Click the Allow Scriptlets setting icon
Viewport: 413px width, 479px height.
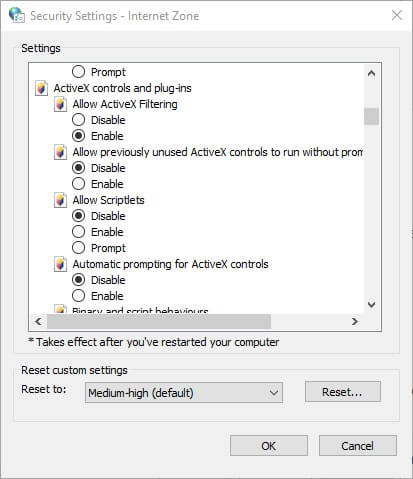tap(60, 200)
